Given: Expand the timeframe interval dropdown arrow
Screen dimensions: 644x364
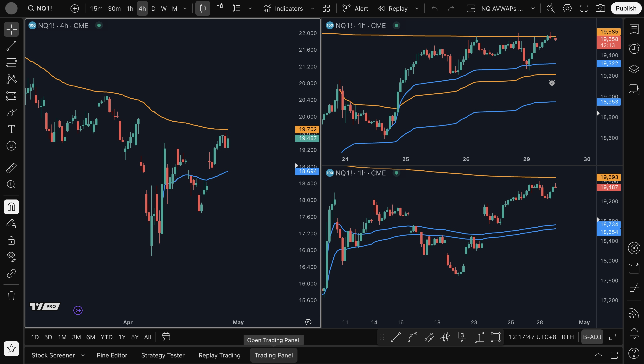Looking at the screenshot, I should tap(185, 9).
